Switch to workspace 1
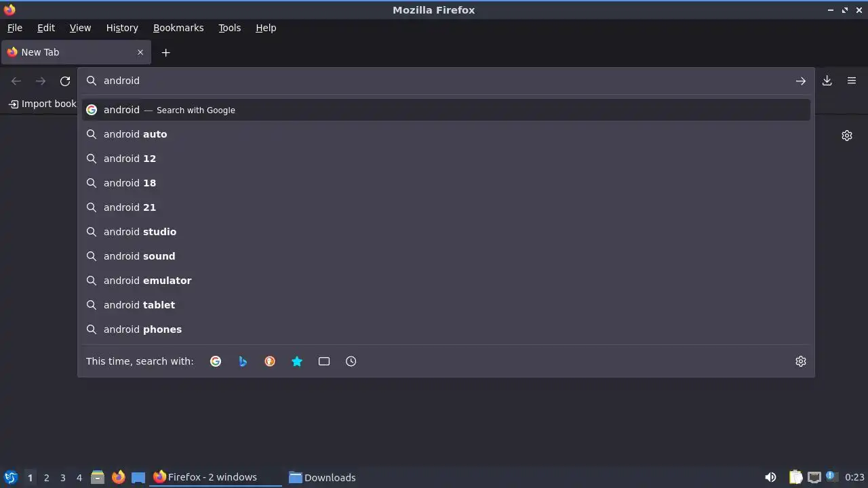 [x=30, y=478]
